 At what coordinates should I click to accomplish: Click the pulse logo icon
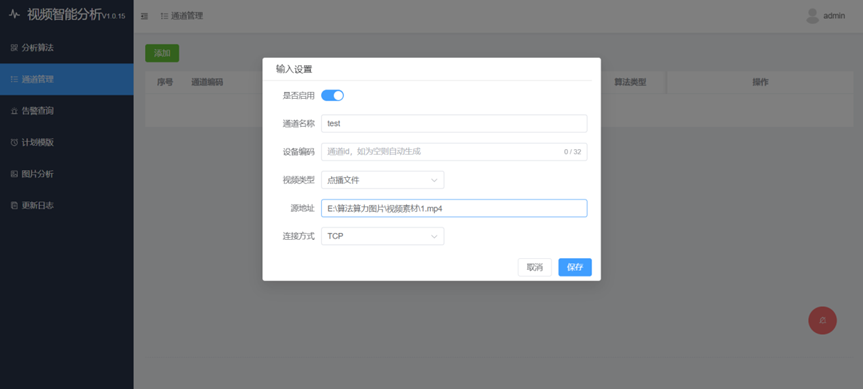(14, 14)
